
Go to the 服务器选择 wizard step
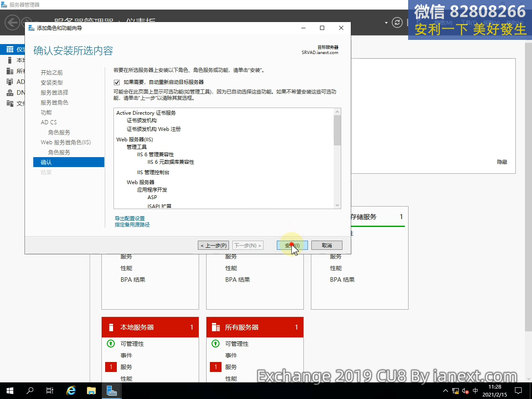[x=54, y=93]
